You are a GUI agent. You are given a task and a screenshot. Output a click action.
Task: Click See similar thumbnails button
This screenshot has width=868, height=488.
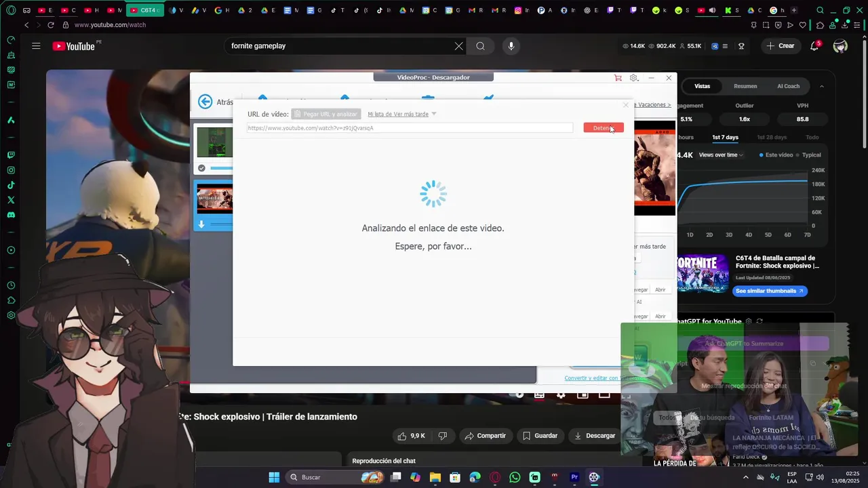click(770, 291)
